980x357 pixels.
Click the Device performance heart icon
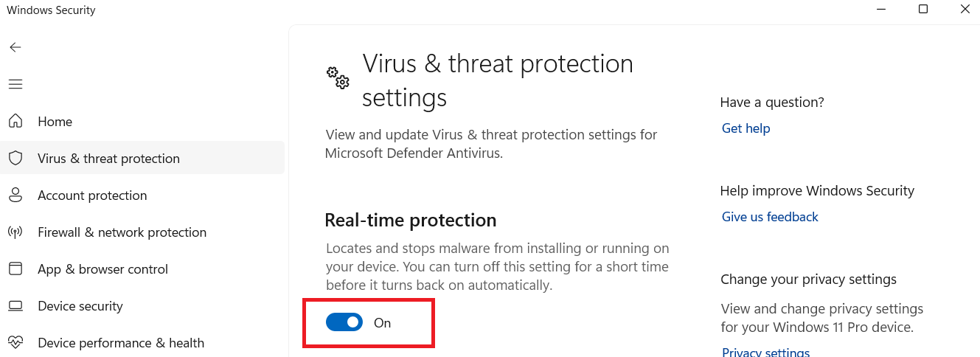point(15,343)
